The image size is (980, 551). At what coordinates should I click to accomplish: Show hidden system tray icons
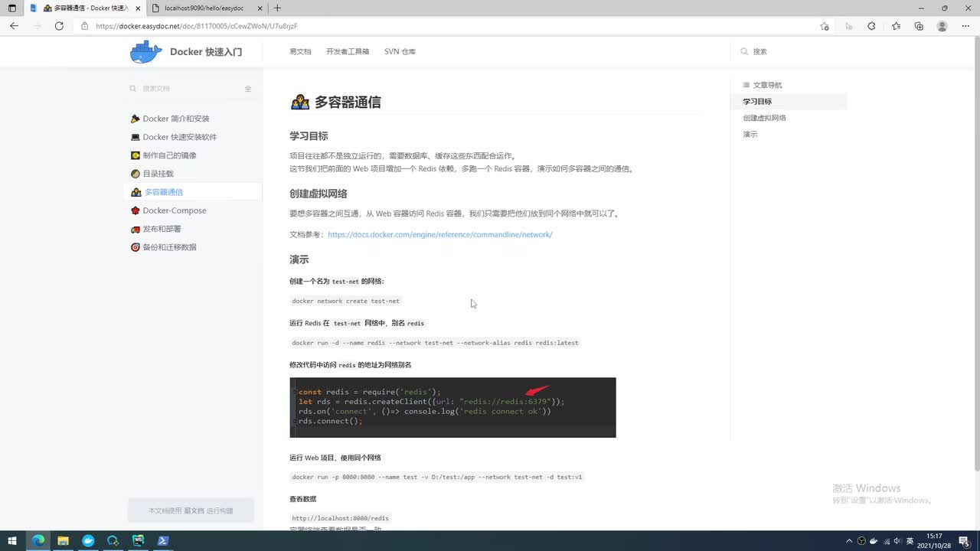848,540
